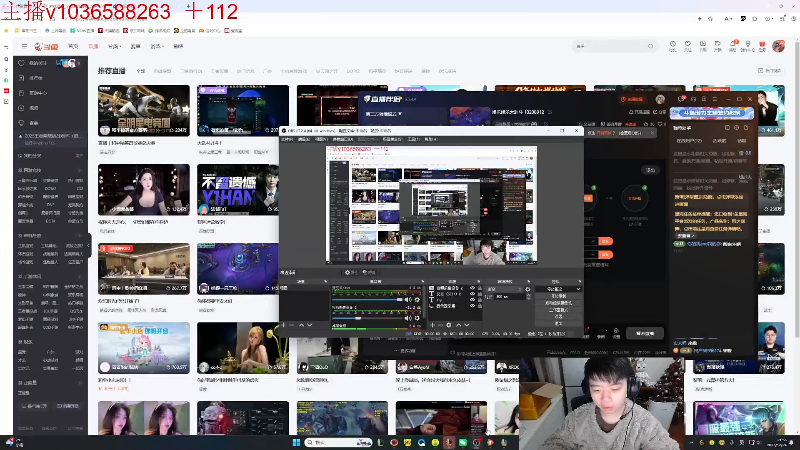This screenshot has height=450, width=800.
Task: Open the message icon in Douyu companion title bar
Action: 681,99
